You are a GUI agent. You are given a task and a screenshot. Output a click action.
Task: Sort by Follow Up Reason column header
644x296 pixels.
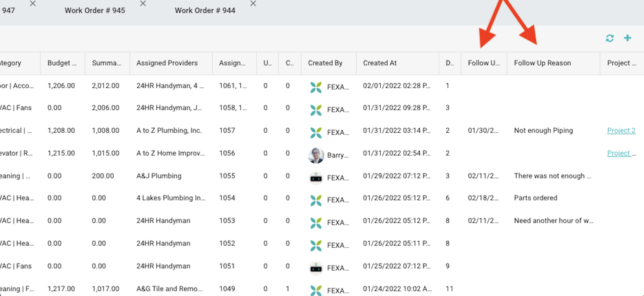[542, 63]
